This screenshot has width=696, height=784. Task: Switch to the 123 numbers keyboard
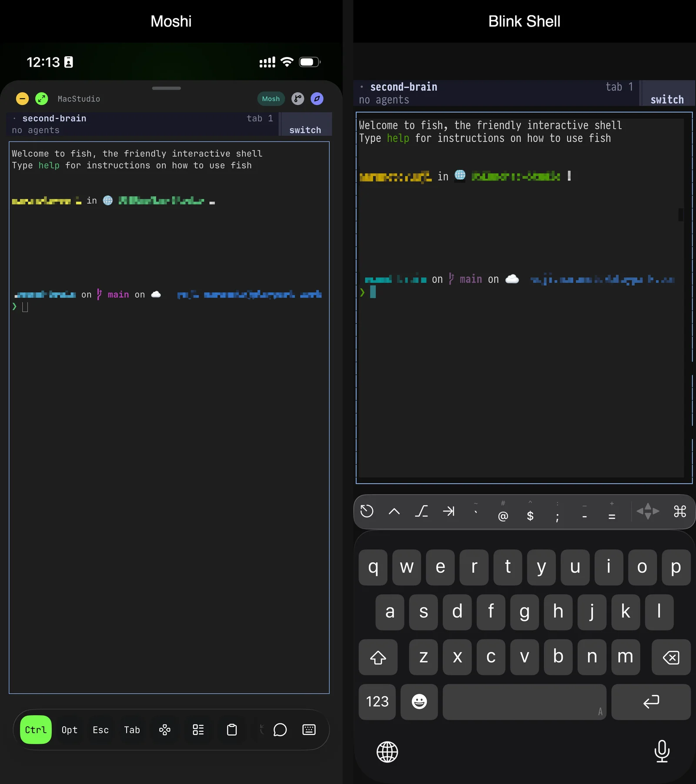(377, 702)
